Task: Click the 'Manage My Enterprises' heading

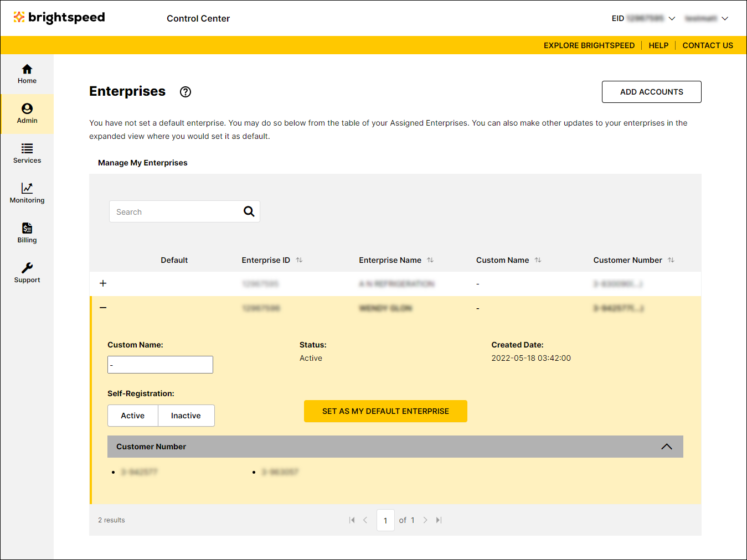Action: [x=143, y=163]
